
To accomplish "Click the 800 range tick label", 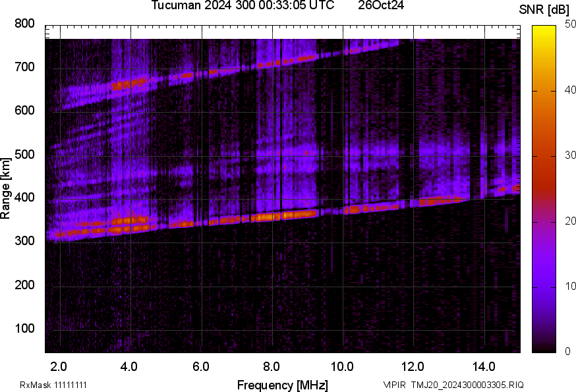I will pyautogui.click(x=25, y=24).
